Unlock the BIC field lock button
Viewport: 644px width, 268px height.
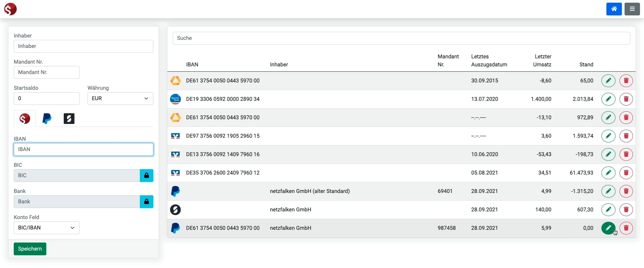(x=147, y=176)
